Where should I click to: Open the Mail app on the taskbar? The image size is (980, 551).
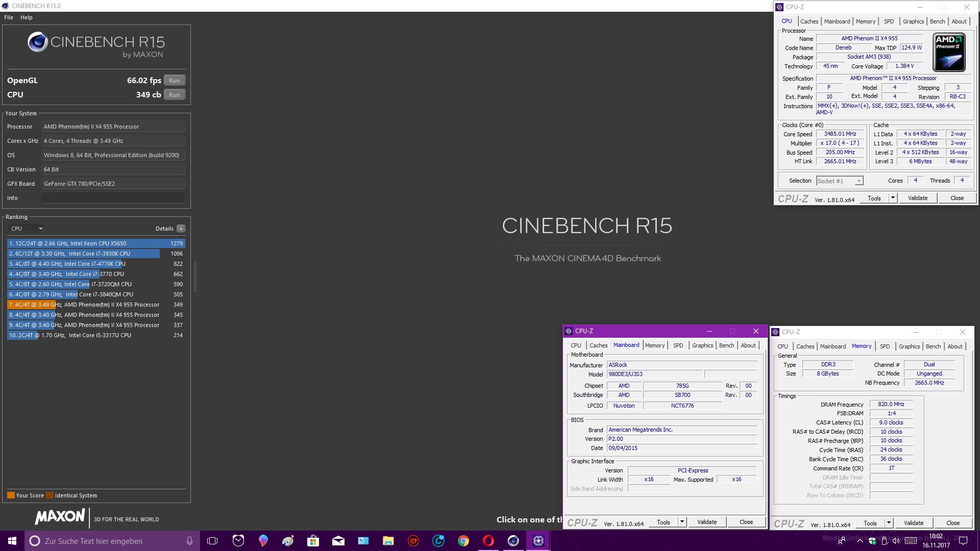tap(338, 541)
